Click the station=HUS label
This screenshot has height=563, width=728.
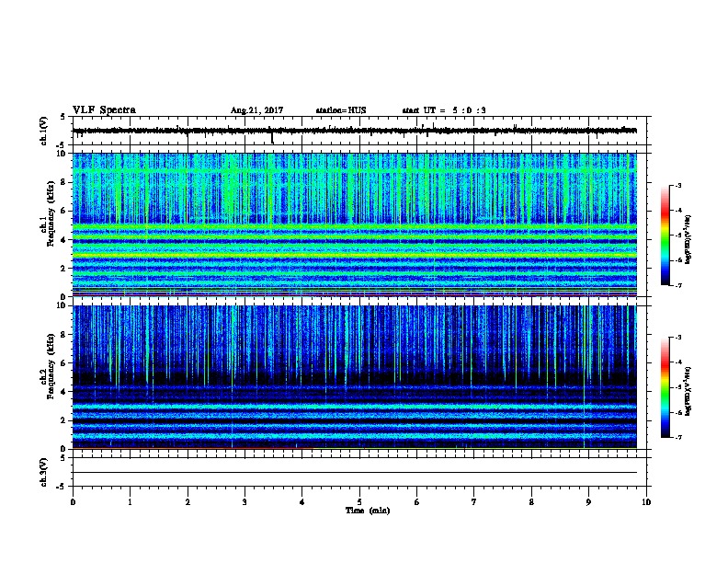click(x=341, y=110)
